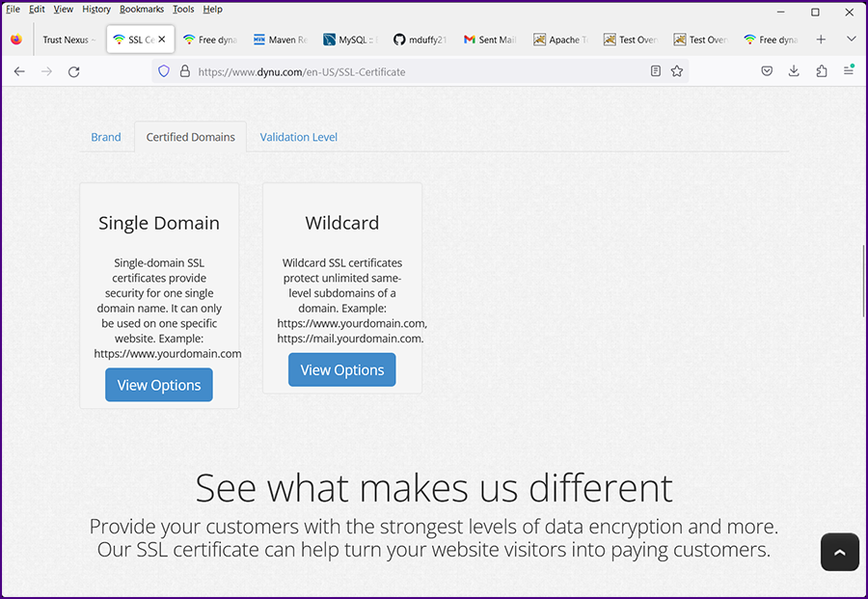Click the Firefox View icon

[x=16, y=40]
